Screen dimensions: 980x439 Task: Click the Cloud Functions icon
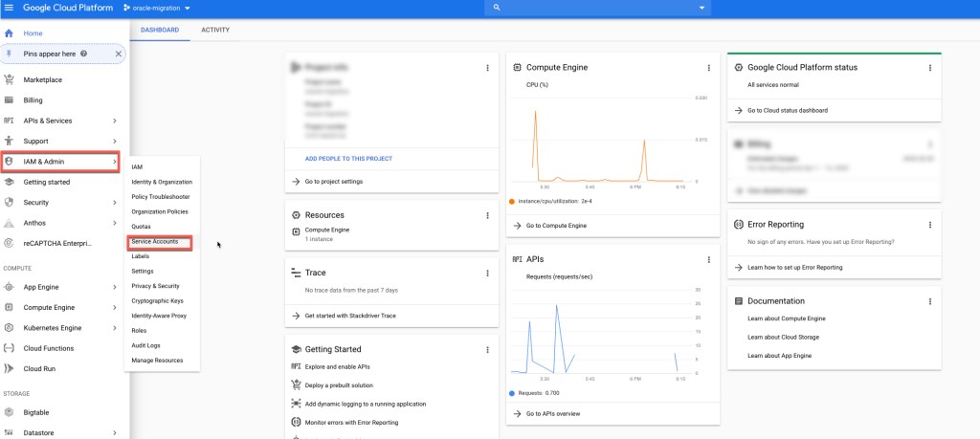[9, 348]
